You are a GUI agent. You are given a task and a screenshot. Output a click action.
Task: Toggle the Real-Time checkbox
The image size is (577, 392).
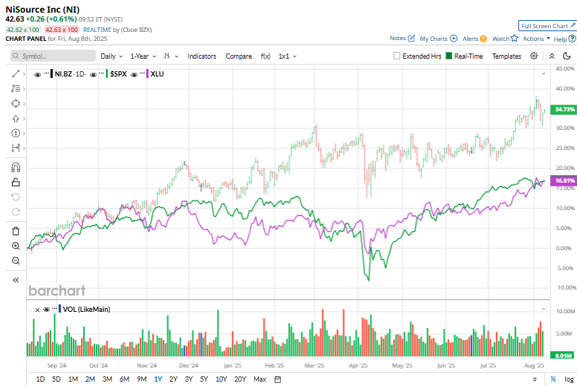pos(449,56)
